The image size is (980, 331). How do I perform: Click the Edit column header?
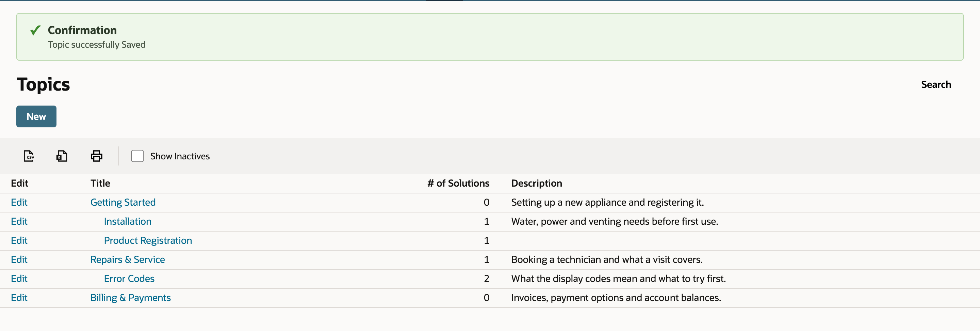19,183
